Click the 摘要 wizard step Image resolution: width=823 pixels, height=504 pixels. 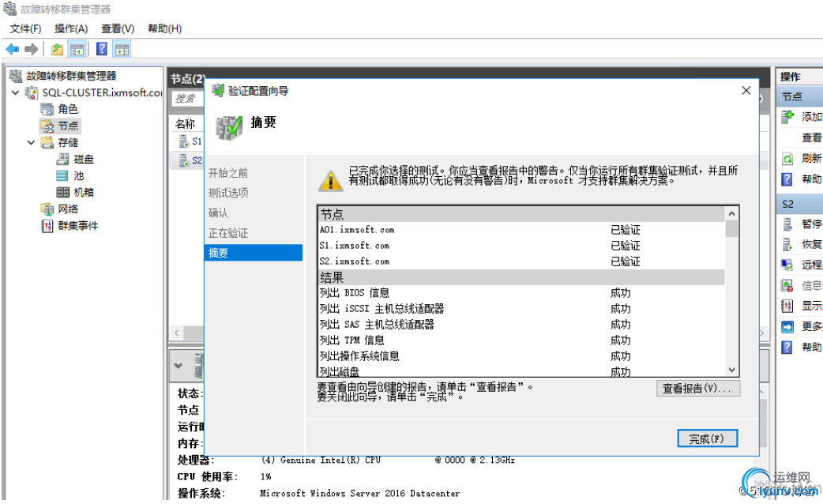pyautogui.click(x=254, y=253)
